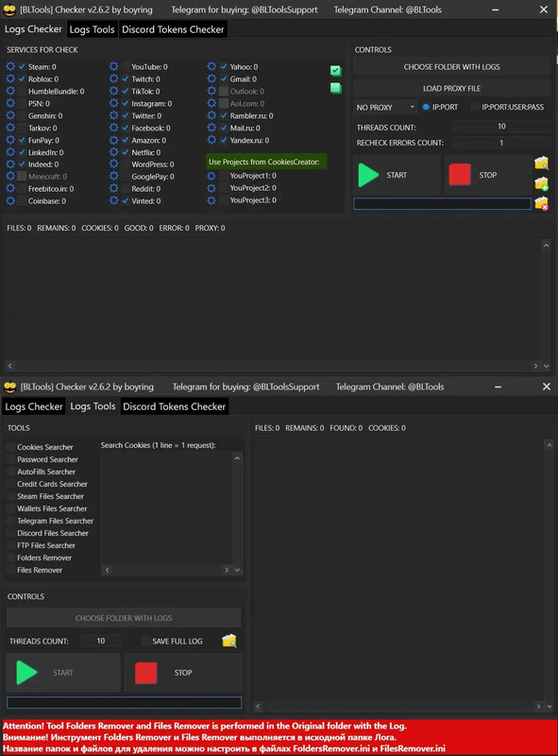This screenshot has width=558, height=756.
Task: Click the progress bar under START in top window
Action: 443,203
